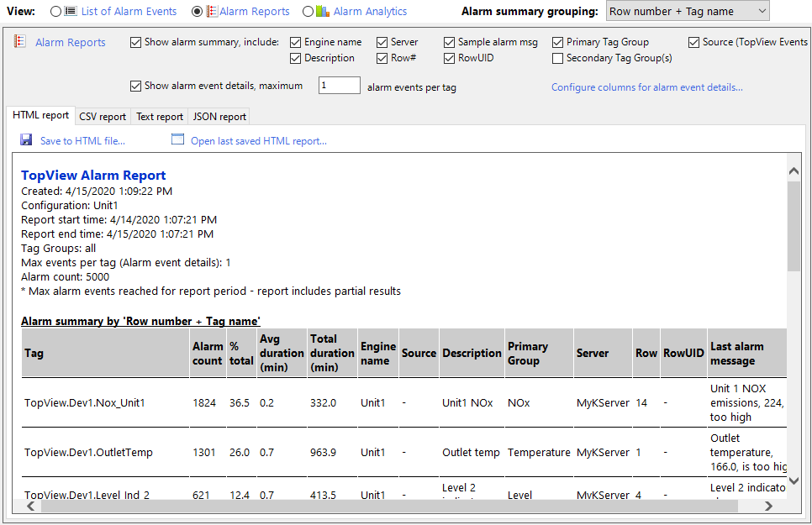Click the Alarm Reports icon beside its radio button
Image resolution: width=812 pixels, height=525 pixels.
[211, 12]
